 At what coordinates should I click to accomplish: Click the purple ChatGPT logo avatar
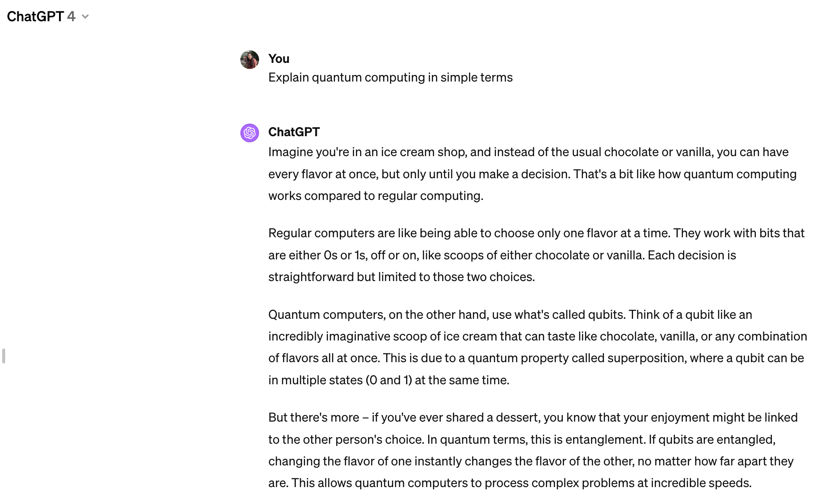(x=249, y=133)
